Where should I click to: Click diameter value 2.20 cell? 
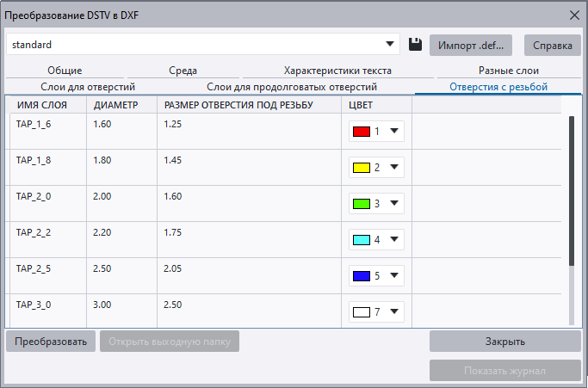point(122,239)
